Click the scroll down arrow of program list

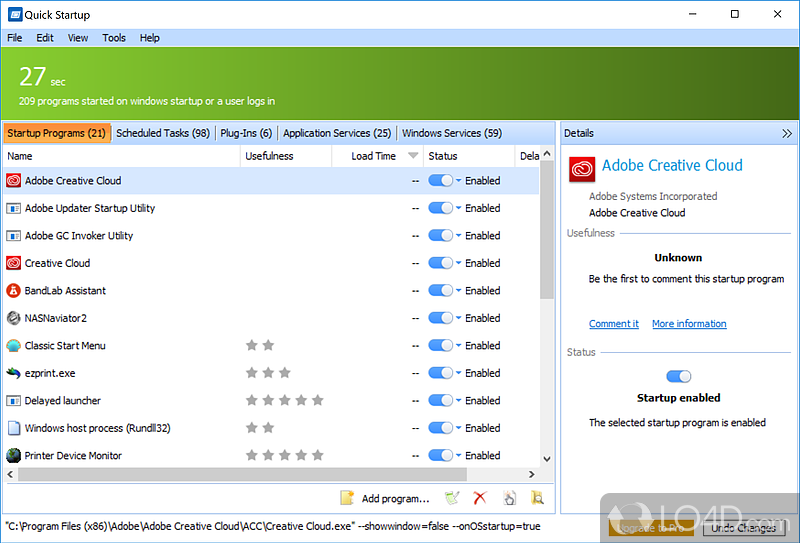point(546,459)
